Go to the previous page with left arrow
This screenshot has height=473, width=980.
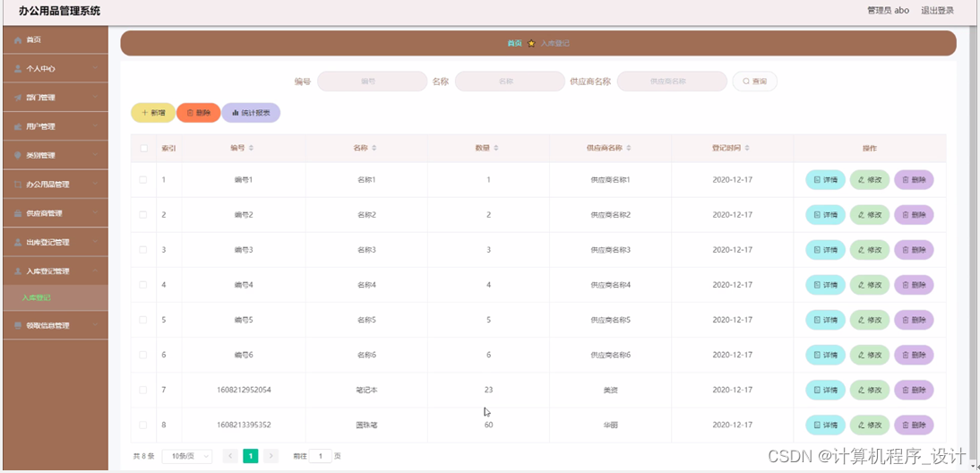click(x=229, y=456)
